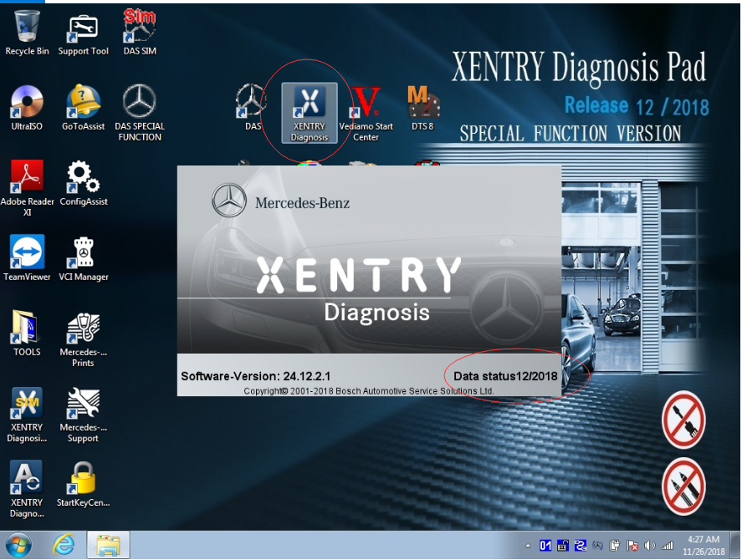Click the power plug tray icon
This screenshot has width=742, height=560.
click(x=615, y=546)
